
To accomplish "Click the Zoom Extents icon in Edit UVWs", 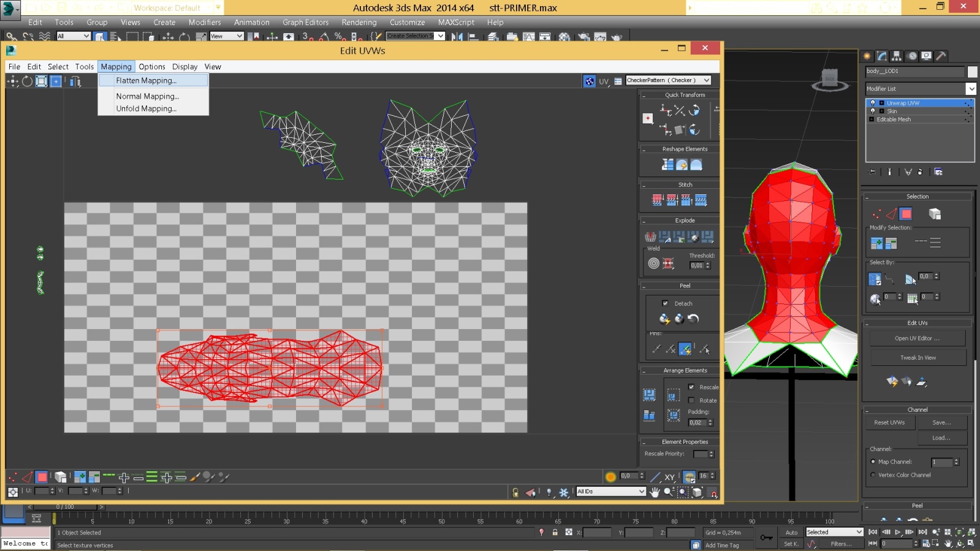I will (697, 492).
